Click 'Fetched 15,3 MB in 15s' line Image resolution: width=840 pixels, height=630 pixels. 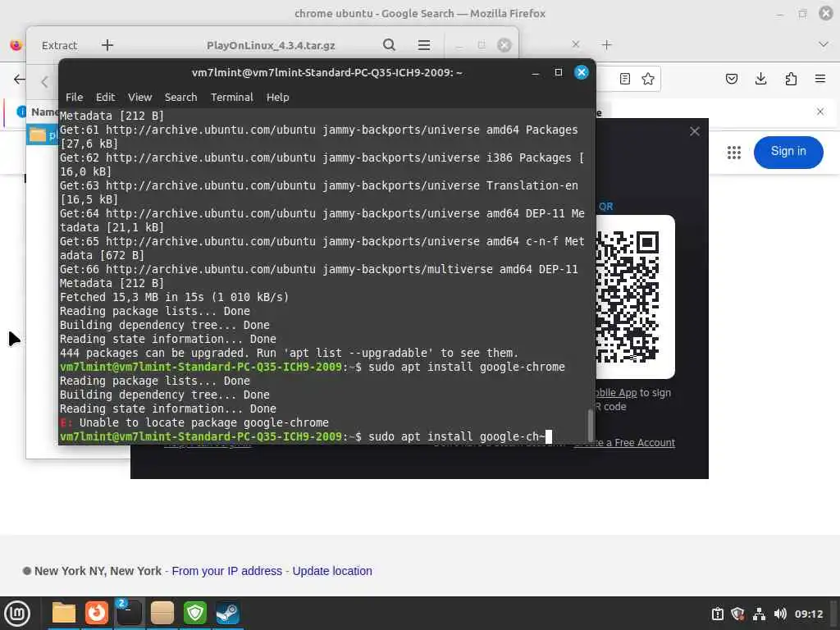click(174, 297)
